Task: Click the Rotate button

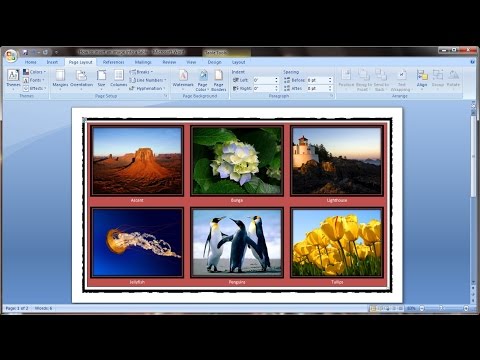Action: pyautogui.click(x=453, y=79)
